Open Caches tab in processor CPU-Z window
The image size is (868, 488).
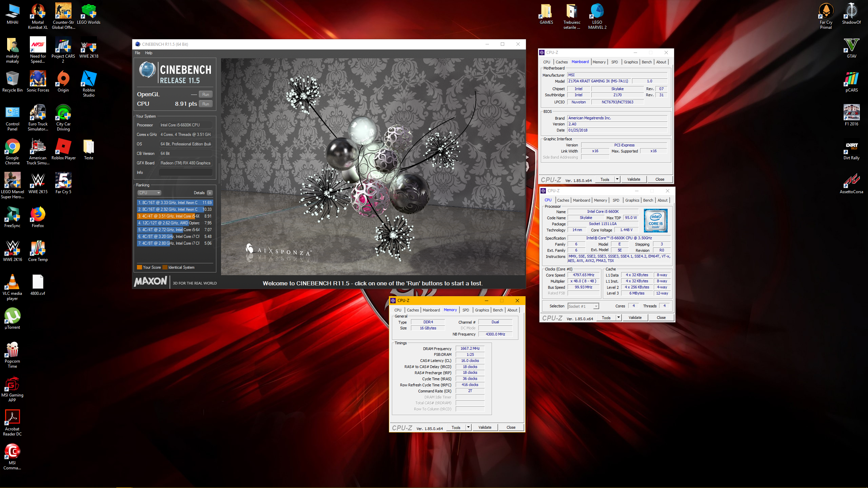point(563,200)
